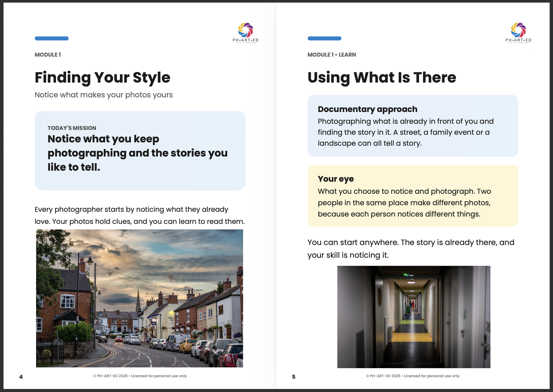
Task: Click the 'MODULE 1 • LEARN' label
Action: [x=332, y=55]
